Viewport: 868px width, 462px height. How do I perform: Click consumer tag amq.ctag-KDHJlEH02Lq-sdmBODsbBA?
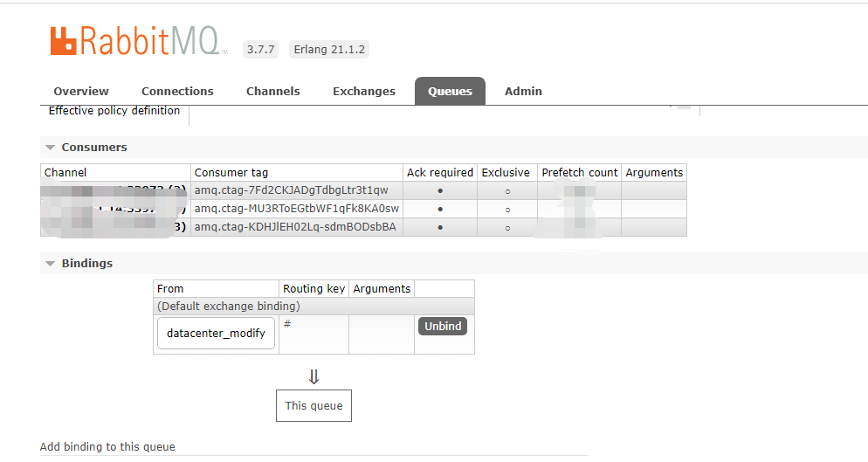[x=294, y=227]
